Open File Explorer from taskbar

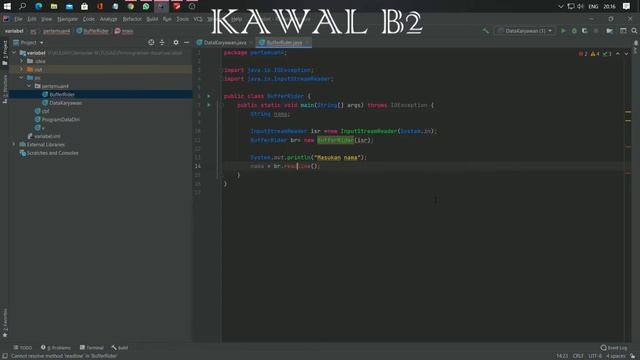click(x=54, y=6)
